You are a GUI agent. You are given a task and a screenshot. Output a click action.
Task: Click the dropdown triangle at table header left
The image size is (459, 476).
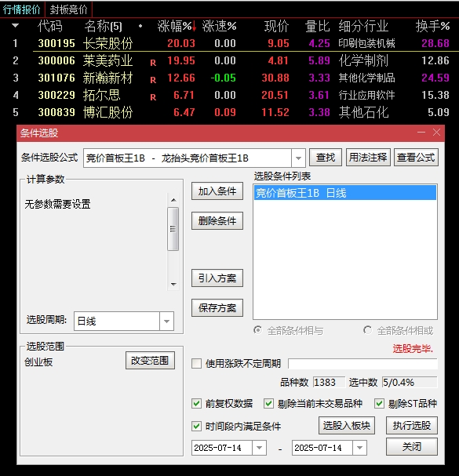click(15, 26)
